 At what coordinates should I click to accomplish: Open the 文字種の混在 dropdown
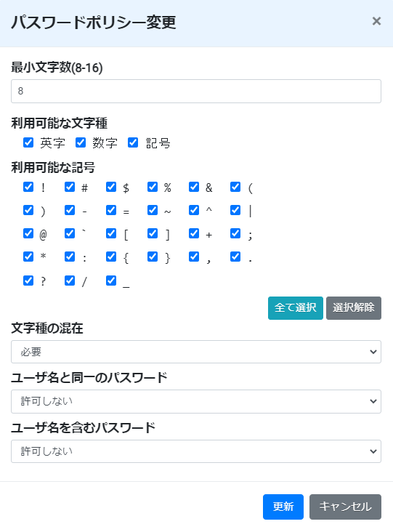196,352
